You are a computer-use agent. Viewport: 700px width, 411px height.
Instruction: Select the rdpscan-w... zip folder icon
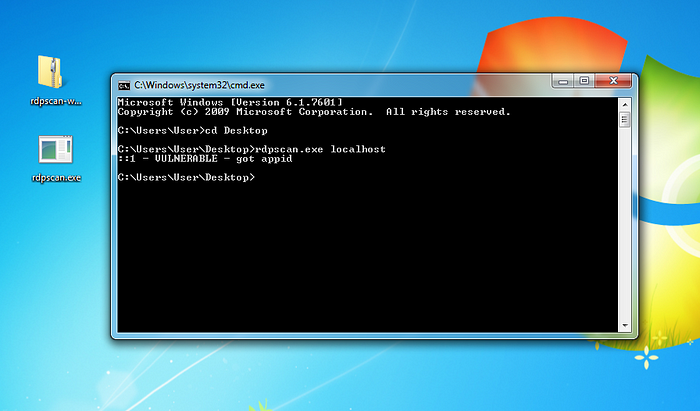pos(50,72)
